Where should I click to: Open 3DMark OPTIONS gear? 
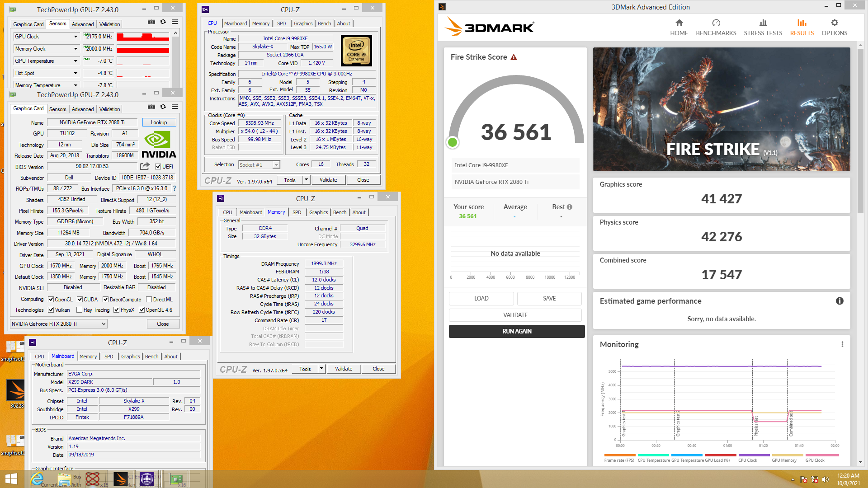(835, 28)
